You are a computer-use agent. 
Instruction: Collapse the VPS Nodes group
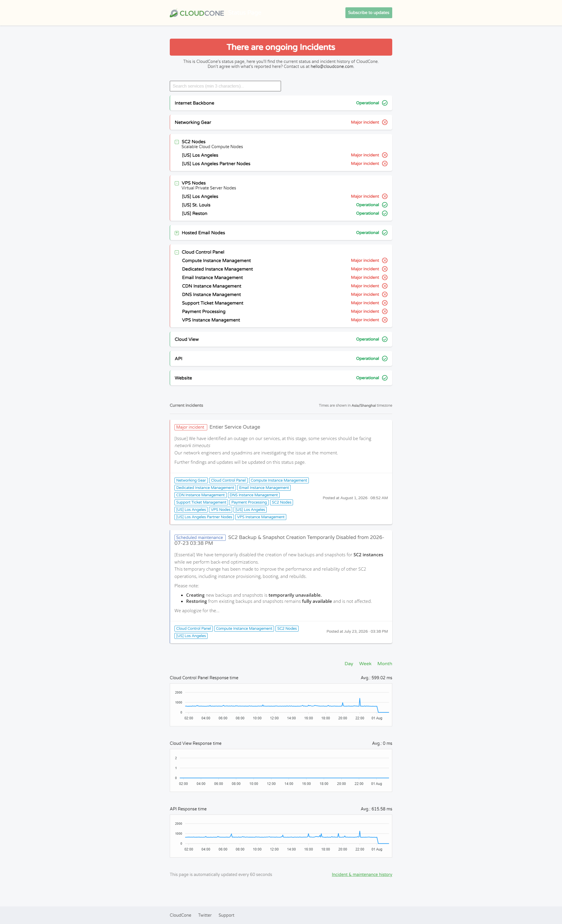click(177, 183)
